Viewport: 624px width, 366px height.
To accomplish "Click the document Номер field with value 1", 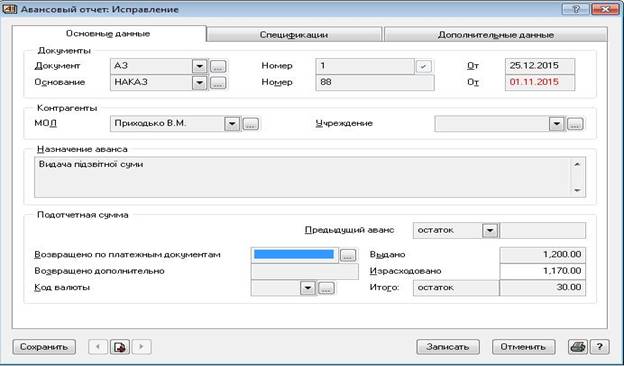I will tap(365, 66).
